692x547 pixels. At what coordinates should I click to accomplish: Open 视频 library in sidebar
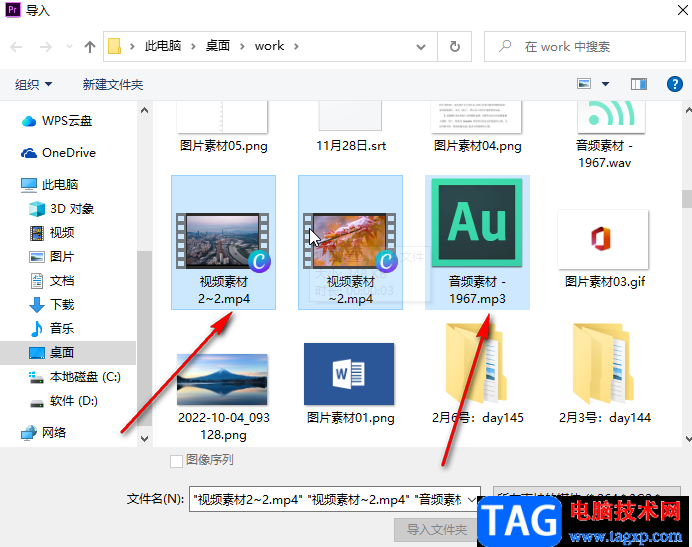pos(52,232)
